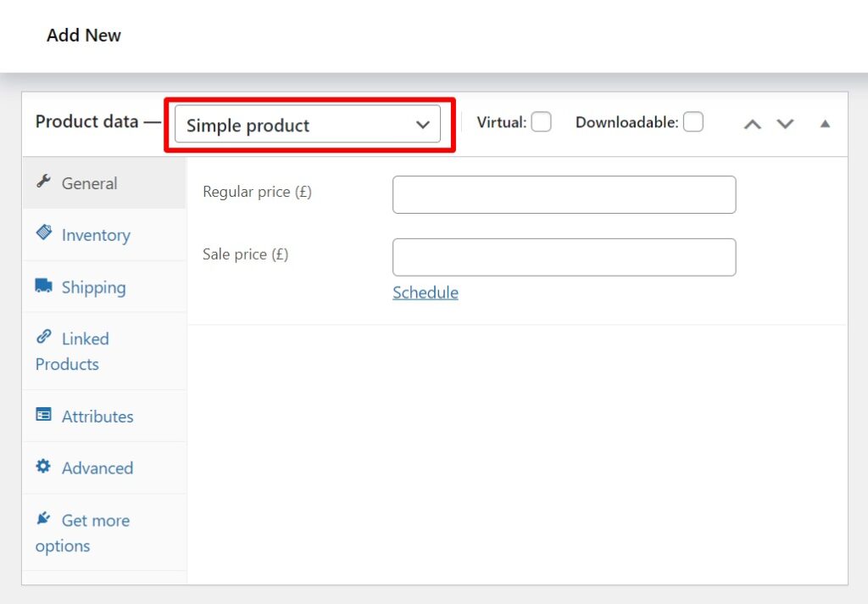Enable the Virtual checkbox
The width and height of the screenshot is (868, 604).
coord(542,122)
